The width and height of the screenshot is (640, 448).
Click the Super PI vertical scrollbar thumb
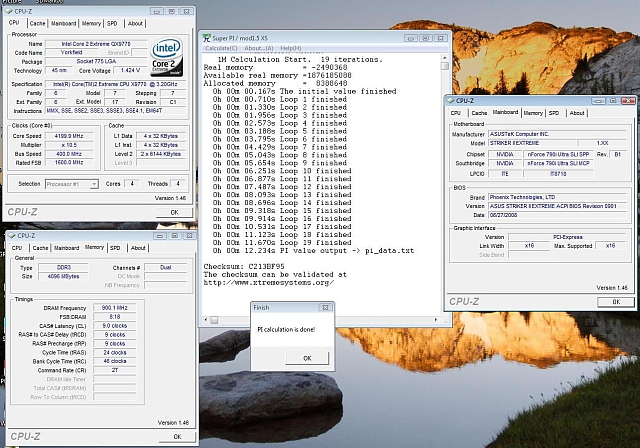point(444,66)
